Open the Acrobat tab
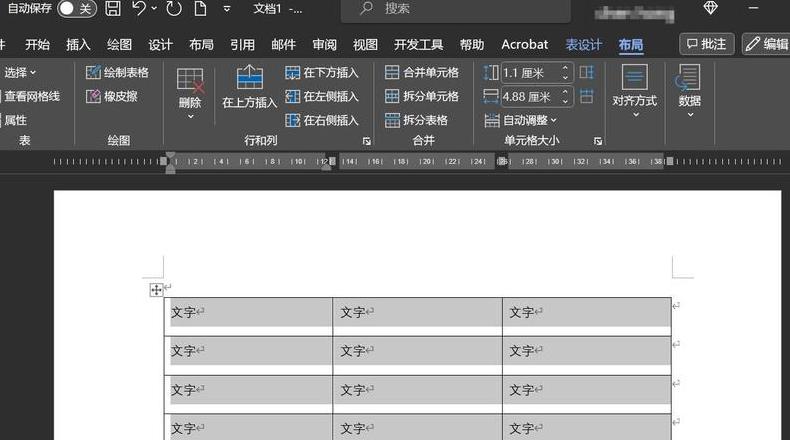 click(524, 44)
